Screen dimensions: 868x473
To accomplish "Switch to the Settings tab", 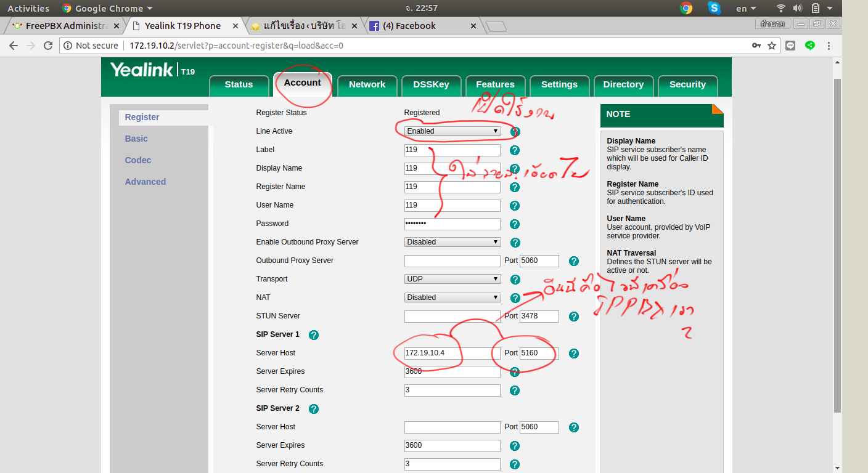I will click(x=559, y=85).
